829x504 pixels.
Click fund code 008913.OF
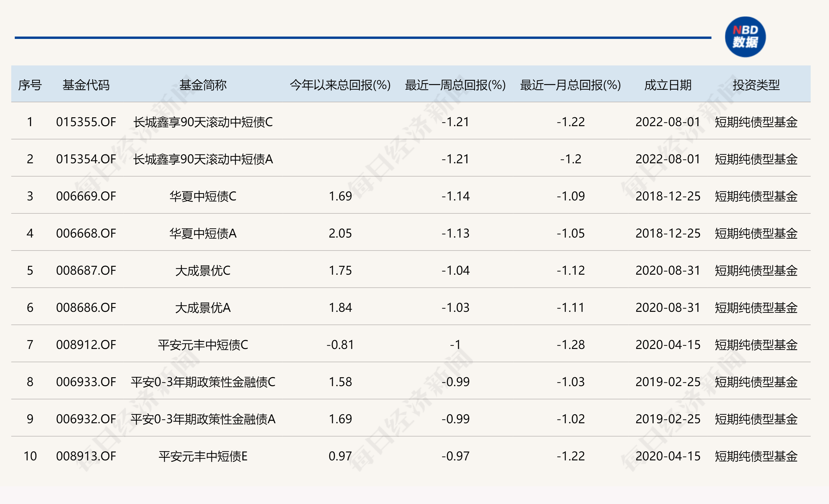pos(86,456)
